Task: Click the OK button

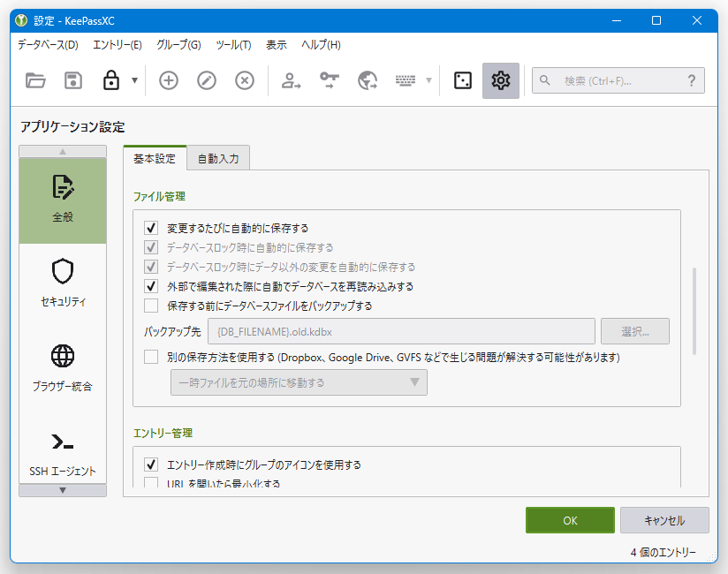Action: [x=570, y=520]
